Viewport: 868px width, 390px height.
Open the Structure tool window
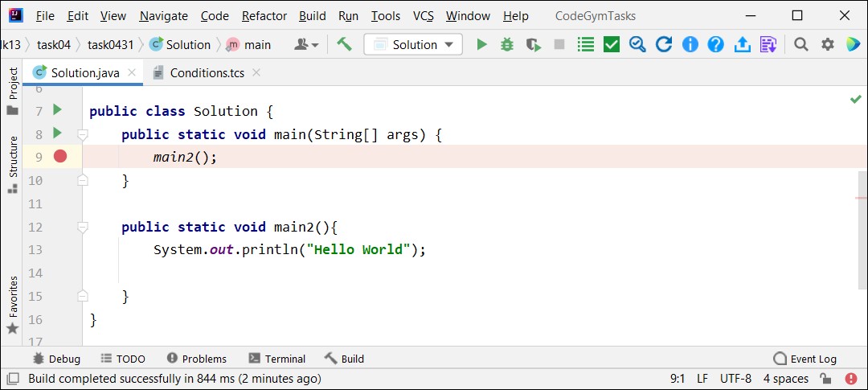(x=13, y=165)
